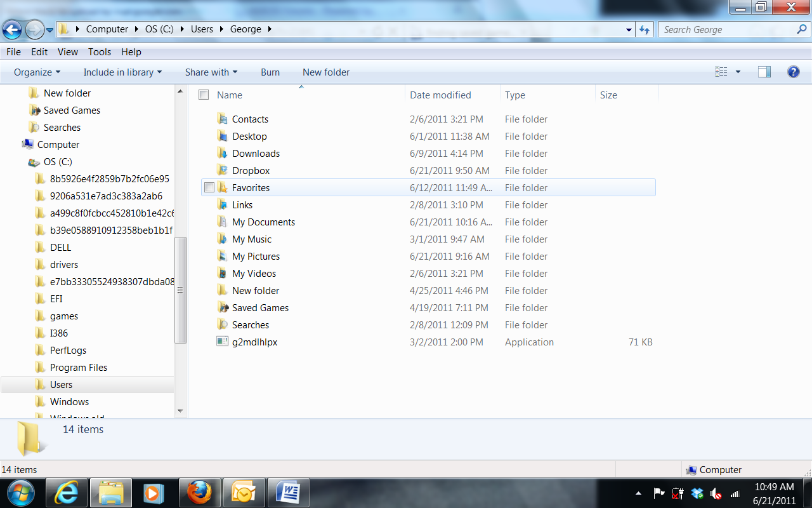Screen dimensions: 812x508
Task: Open the g2mdlhlpx application file
Action: 254,342
